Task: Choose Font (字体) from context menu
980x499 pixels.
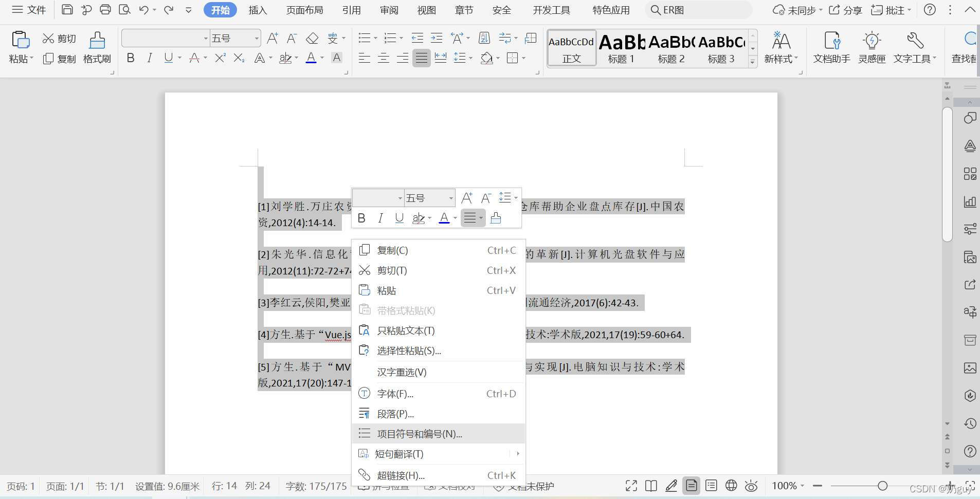Action: point(439,394)
